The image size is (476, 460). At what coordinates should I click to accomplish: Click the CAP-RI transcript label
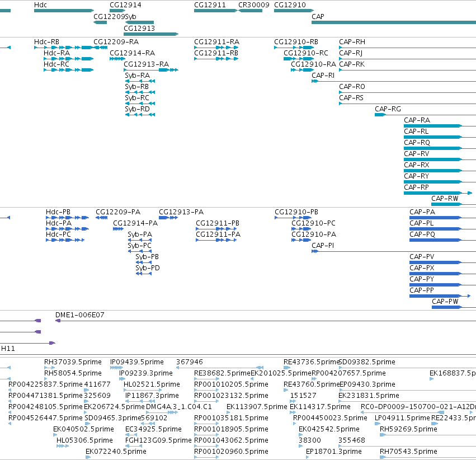pos(323,76)
